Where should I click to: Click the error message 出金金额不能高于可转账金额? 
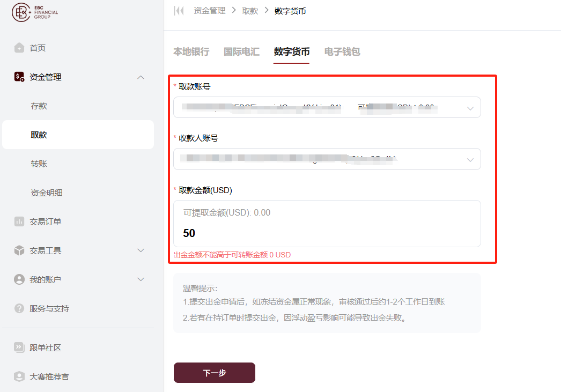pos(232,255)
